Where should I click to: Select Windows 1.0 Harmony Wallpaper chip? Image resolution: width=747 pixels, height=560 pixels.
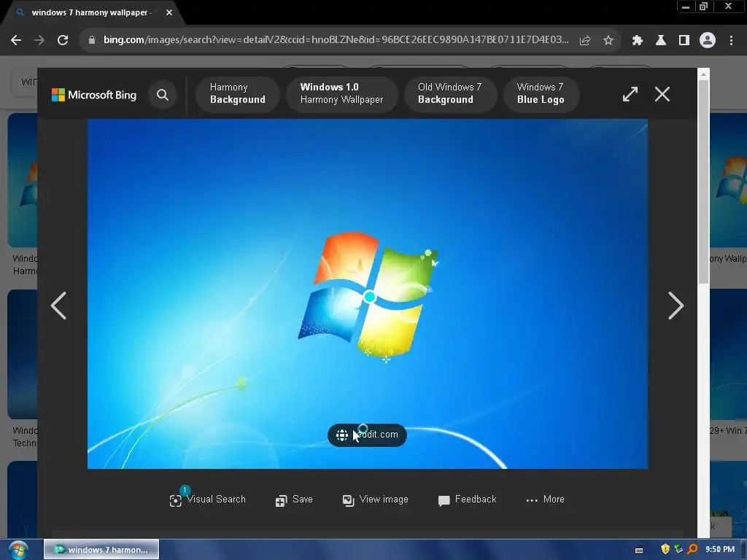pyautogui.click(x=341, y=94)
